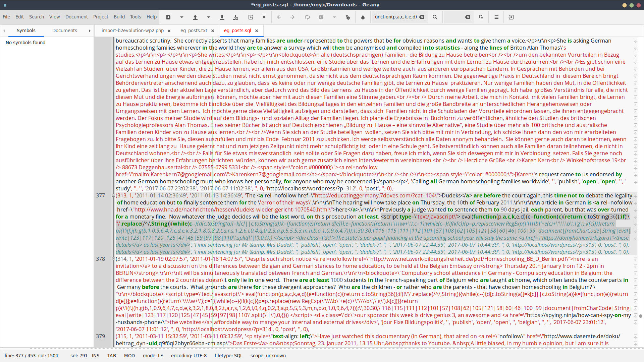Navigate forward in location history

tap(292, 17)
